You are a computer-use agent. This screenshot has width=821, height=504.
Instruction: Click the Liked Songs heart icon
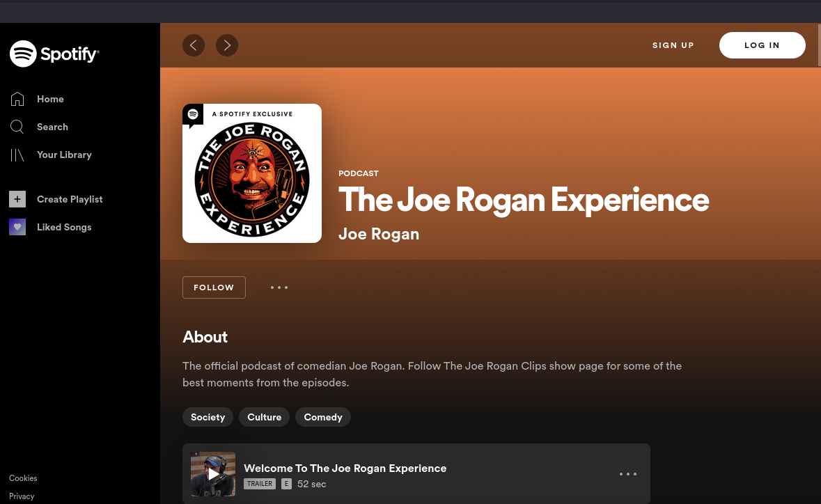click(17, 227)
